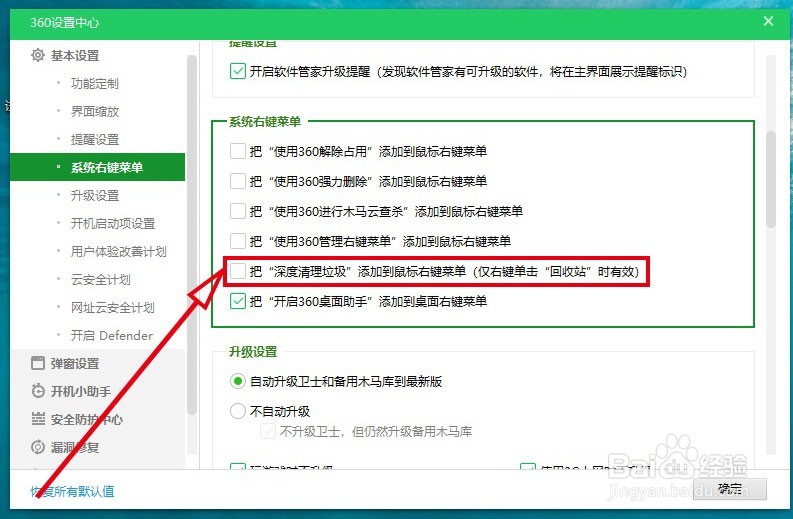Open 云安全计划 in sidebar
This screenshot has height=519, width=793.
(100, 279)
